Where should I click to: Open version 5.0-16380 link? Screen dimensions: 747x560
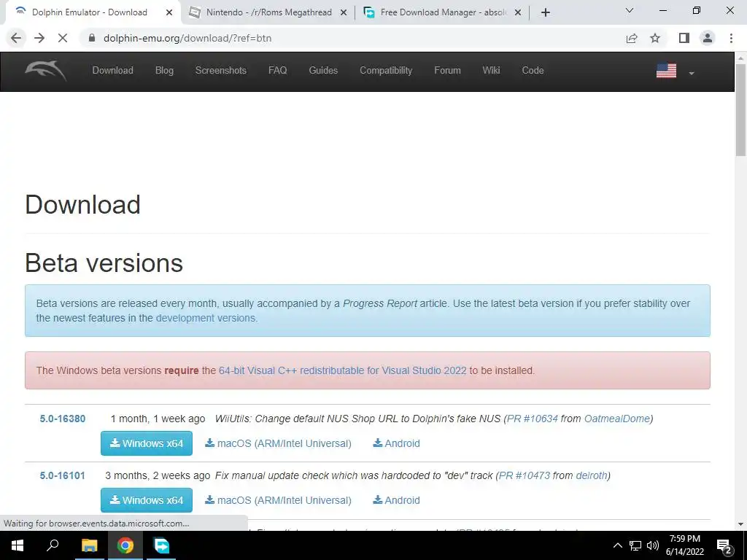coord(63,419)
